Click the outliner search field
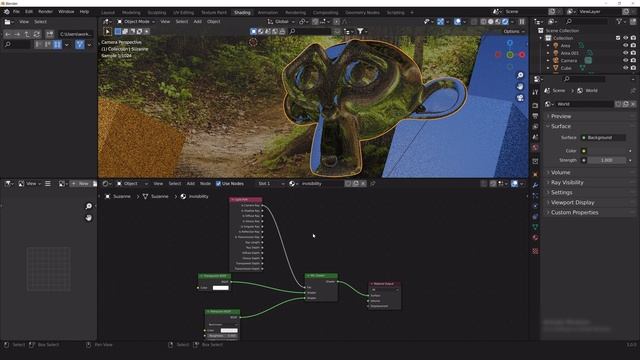Image resolution: width=640 pixels, height=360 pixels. tap(588, 22)
